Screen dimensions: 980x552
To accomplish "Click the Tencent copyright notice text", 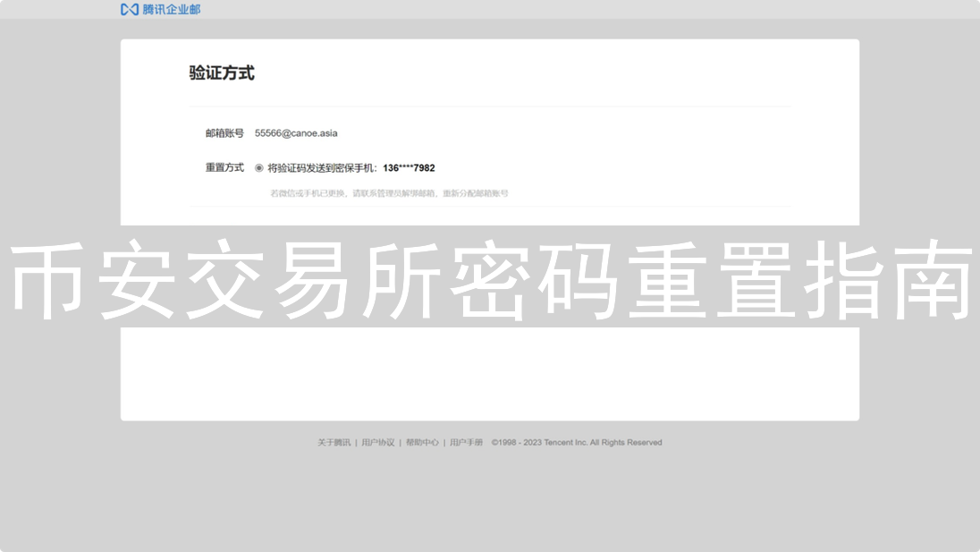I will [x=576, y=443].
